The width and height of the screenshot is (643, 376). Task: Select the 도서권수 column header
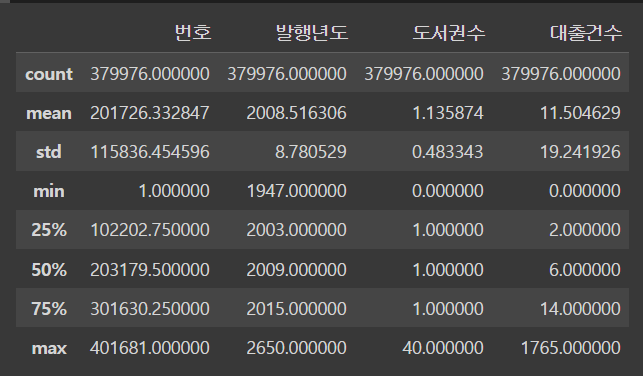(449, 33)
